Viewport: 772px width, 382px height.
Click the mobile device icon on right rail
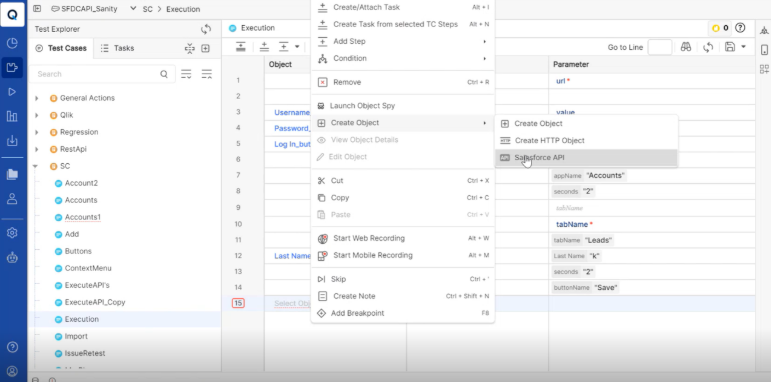tap(764, 50)
